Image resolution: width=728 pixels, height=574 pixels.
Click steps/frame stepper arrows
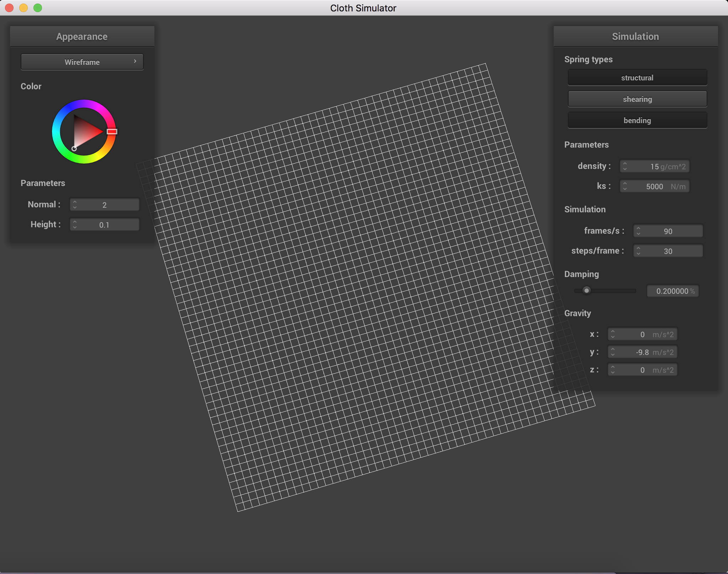point(638,251)
